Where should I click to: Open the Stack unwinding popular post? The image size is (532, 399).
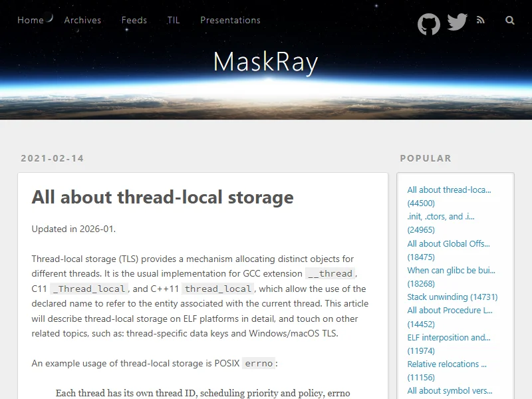(x=452, y=297)
